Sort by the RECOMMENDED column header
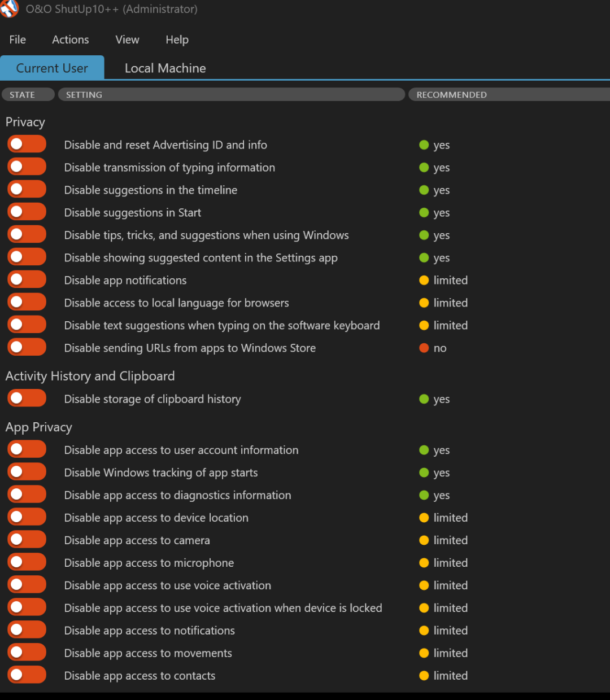The width and height of the screenshot is (610, 700). [509, 94]
